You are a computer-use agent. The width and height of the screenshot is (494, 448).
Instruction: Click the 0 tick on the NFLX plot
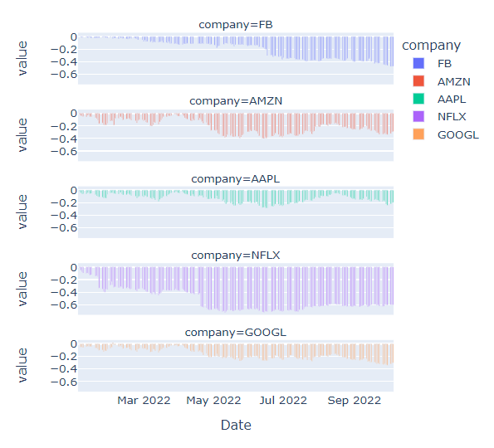(x=74, y=267)
